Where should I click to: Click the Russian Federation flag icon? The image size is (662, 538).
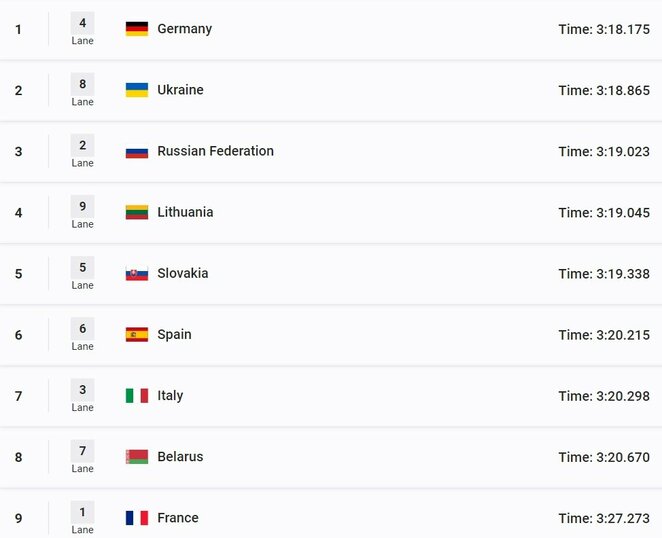(137, 152)
